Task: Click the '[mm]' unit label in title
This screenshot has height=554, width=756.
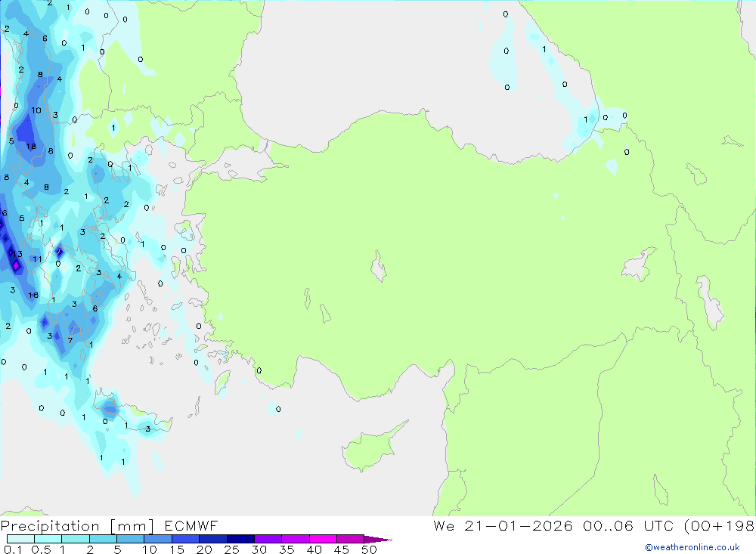Action: [132, 525]
